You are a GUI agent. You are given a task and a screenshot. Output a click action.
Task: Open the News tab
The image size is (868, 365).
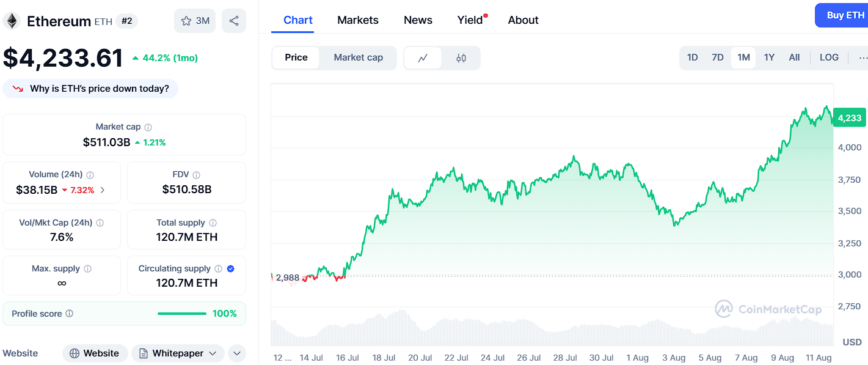click(418, 20)
